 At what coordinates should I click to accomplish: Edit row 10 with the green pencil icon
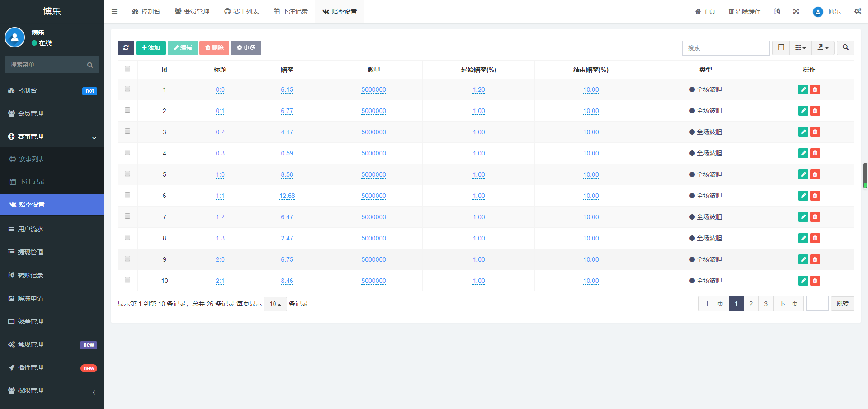pyautogui.click(x=803, y=281)
